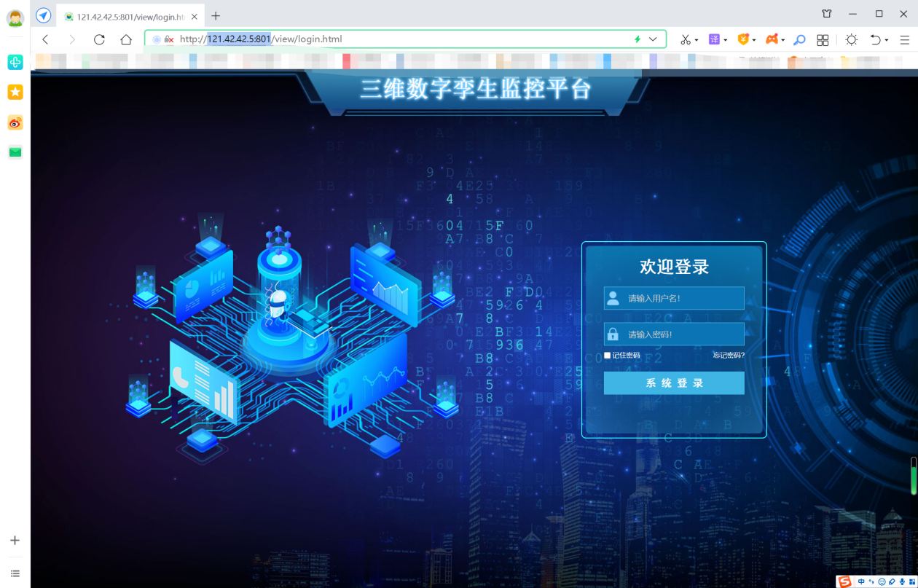Viewport: 918px width, 588px height.
Task: Select the 121.42.42.5:801 login.html tab
Action: 131,16
